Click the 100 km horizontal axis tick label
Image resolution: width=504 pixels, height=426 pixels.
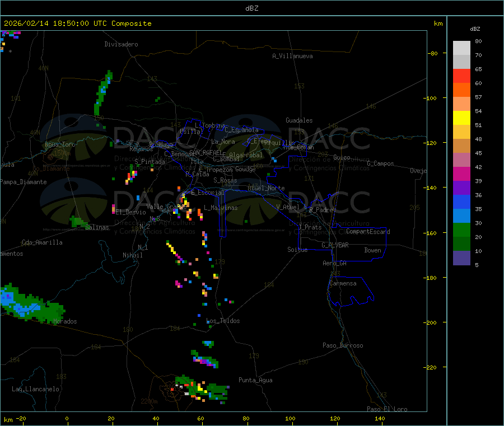click(x=290, y=418)
